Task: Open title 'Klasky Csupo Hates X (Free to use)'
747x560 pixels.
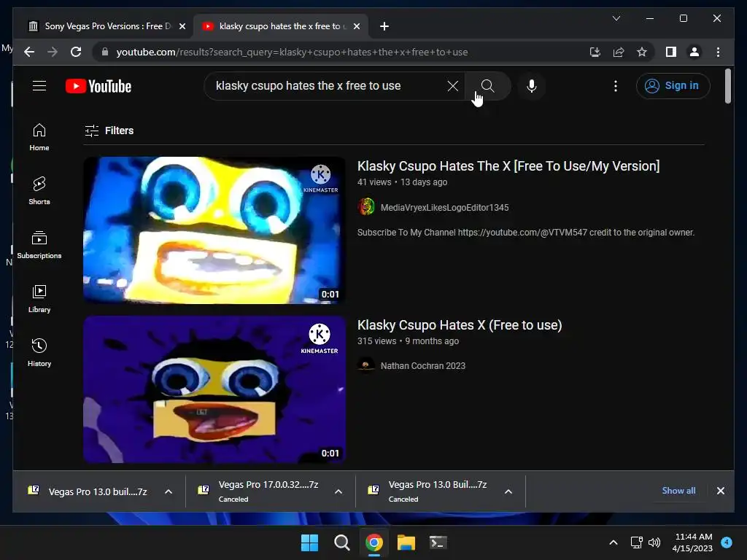Action: 460,324
